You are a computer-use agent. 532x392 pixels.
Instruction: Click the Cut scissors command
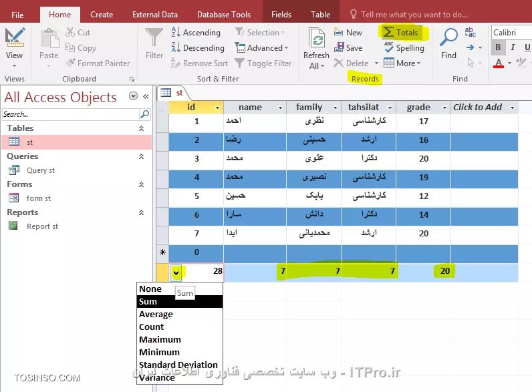tap(78, 33)
